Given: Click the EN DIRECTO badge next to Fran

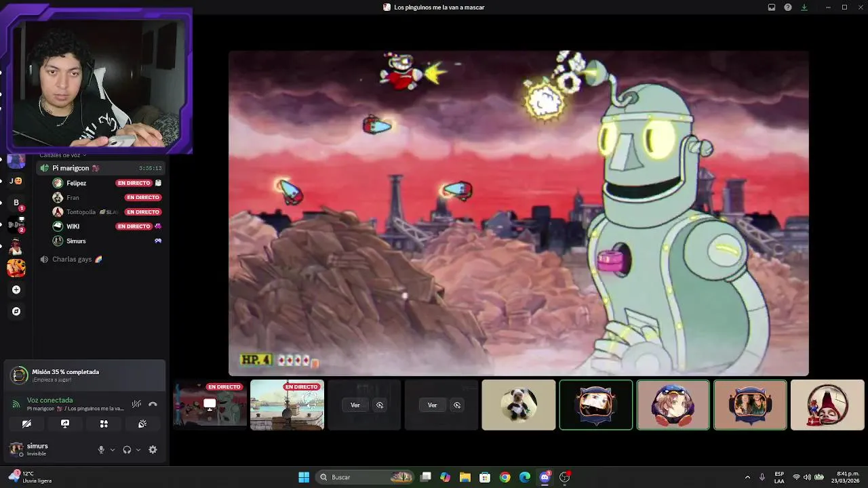Looking at the screenshot, I should 142,197.
